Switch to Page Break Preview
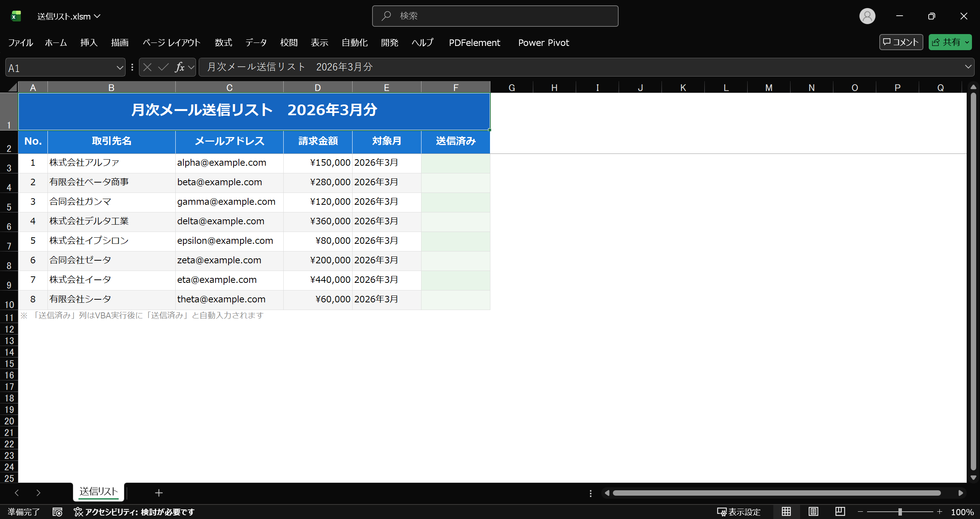Viewport: 980px width, 519px height. (840, 512)
